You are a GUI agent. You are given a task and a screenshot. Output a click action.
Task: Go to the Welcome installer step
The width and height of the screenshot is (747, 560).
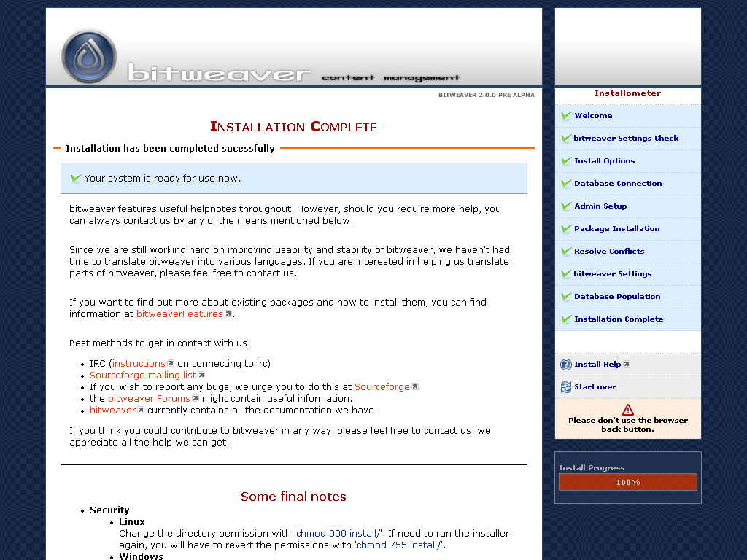[593, 116]
